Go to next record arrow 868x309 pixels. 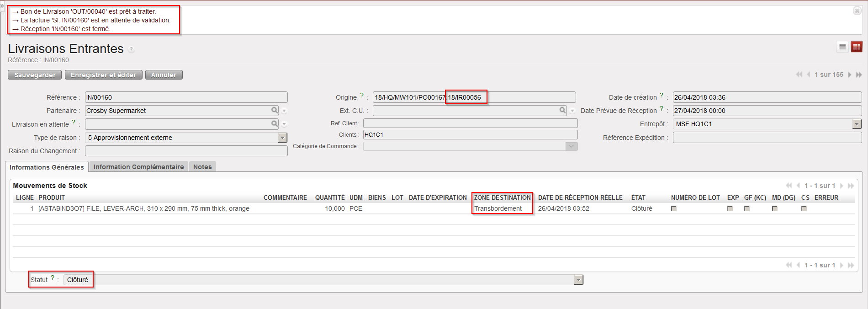(850, 75)
